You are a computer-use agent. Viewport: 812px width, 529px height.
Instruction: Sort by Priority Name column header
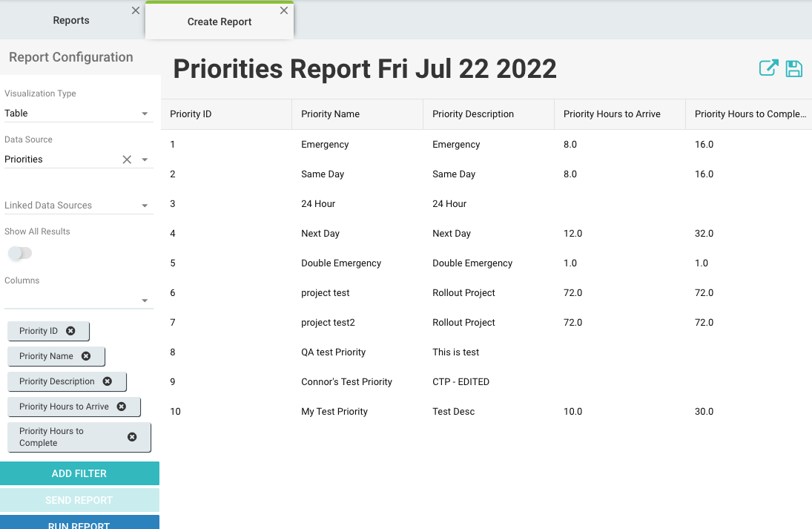pos(331,114)
